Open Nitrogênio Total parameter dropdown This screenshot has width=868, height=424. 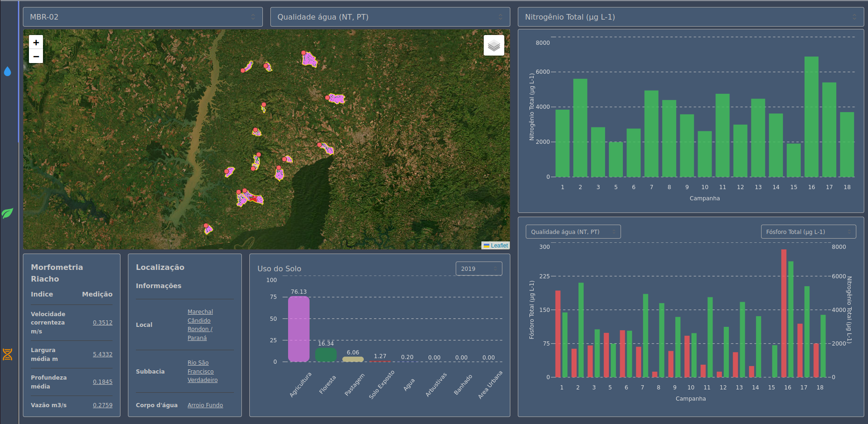[691, 17]
